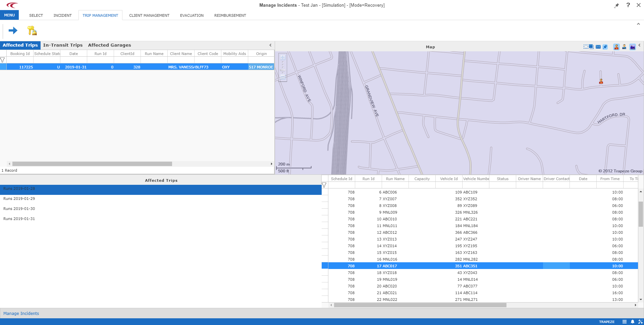Open the CLIENT MANAGEMENT tab
The image size is (644, 325).
pyautogui.click(x=149, y=15)
